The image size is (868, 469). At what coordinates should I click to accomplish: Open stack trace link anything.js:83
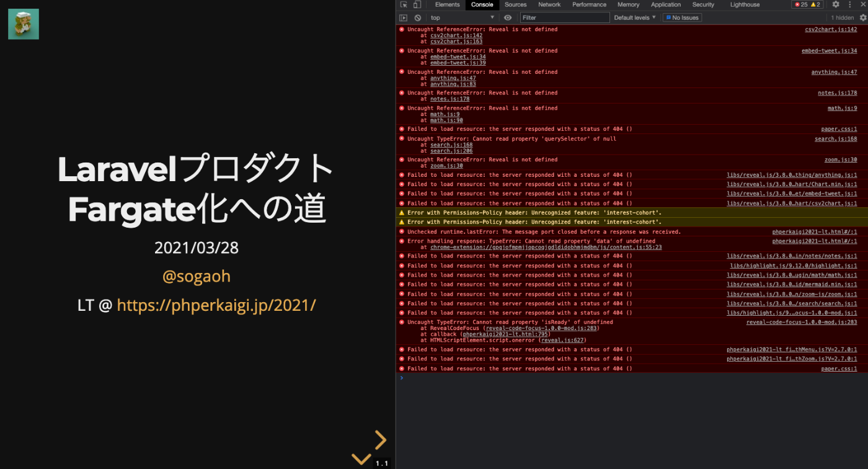(x=453, y=84)
